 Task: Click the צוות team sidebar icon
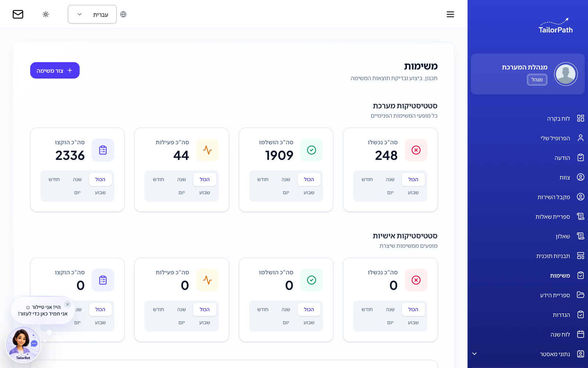[x=581, y=177]
